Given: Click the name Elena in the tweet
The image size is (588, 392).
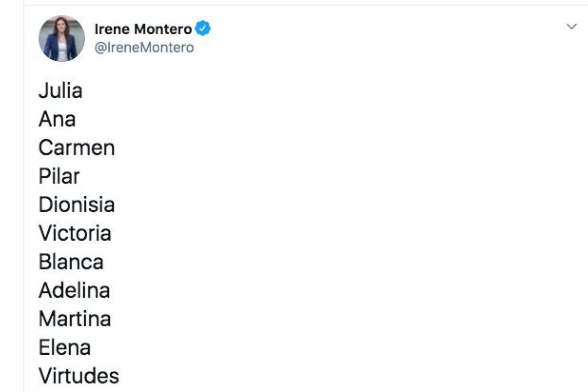Looking at the screenshot, I should (x=64, y=347).
